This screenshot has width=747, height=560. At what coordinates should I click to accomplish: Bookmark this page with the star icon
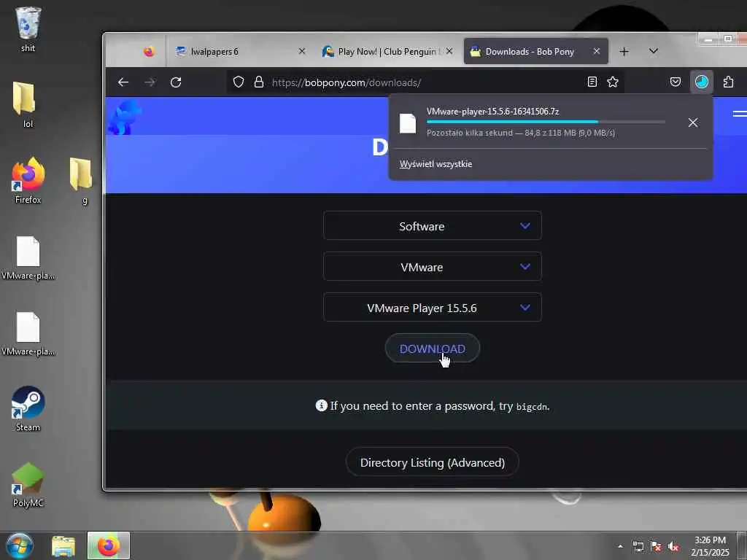point(613,82)
